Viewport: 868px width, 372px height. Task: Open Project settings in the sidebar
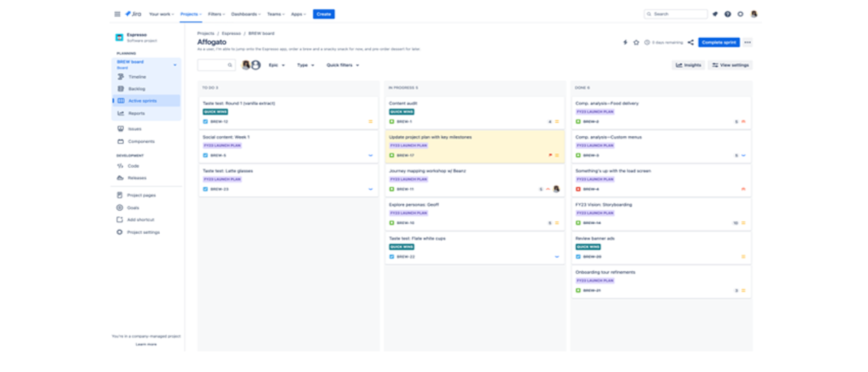pos(146,232)
